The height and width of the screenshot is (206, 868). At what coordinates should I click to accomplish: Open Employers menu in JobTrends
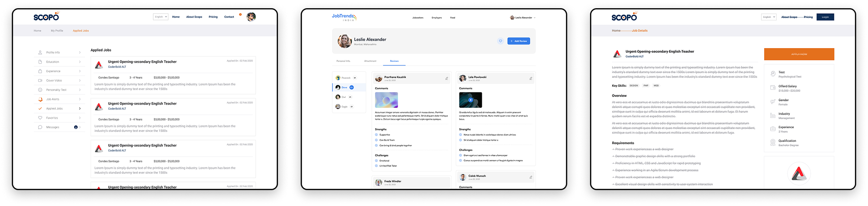coord(437,18)
